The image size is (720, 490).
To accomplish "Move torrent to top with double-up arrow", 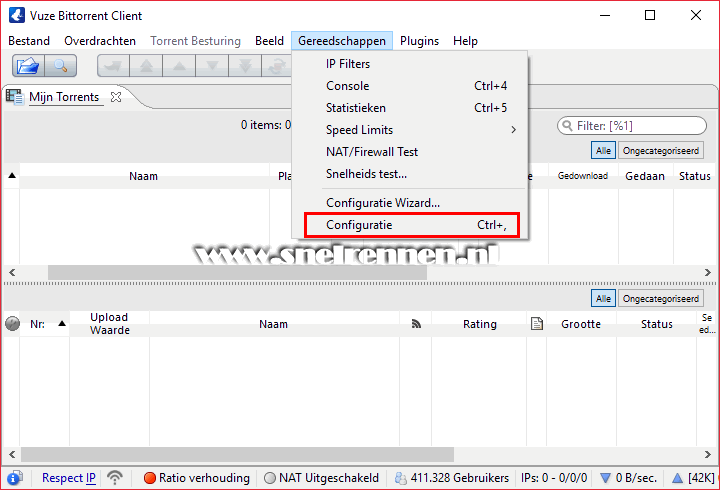I will coord(146,66).
